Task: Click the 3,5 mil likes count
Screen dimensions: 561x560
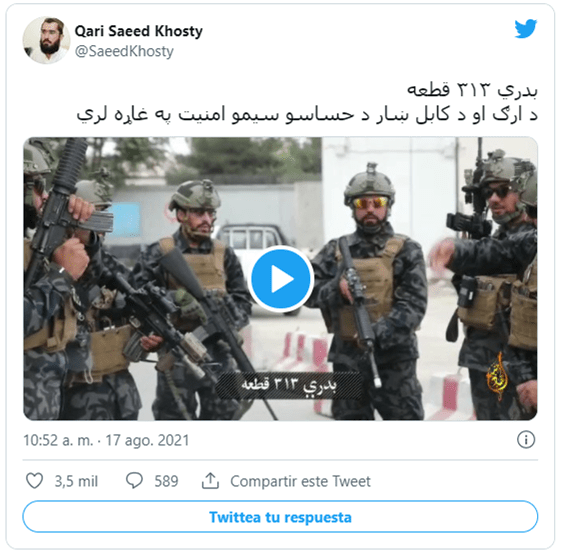Action: (x=76, y=481)
